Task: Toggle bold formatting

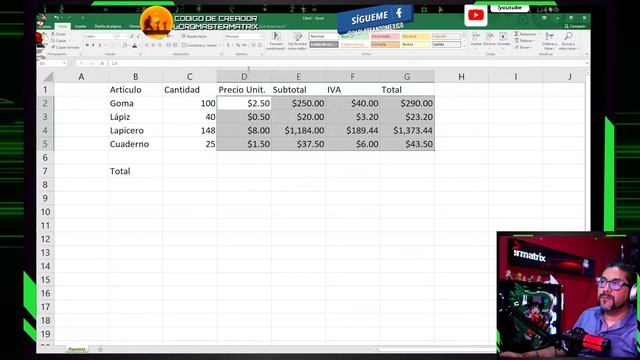Action: click(x=87, y=45)
